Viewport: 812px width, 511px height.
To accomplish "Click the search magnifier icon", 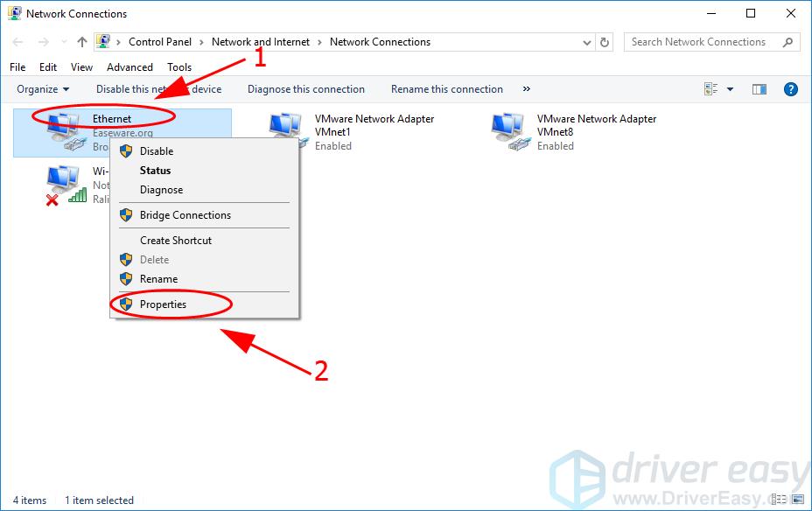I will click(x=787, y=42).
